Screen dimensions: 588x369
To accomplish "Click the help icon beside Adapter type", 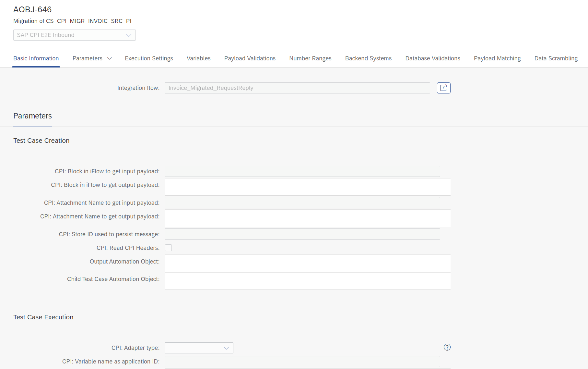I will (447, 347).
